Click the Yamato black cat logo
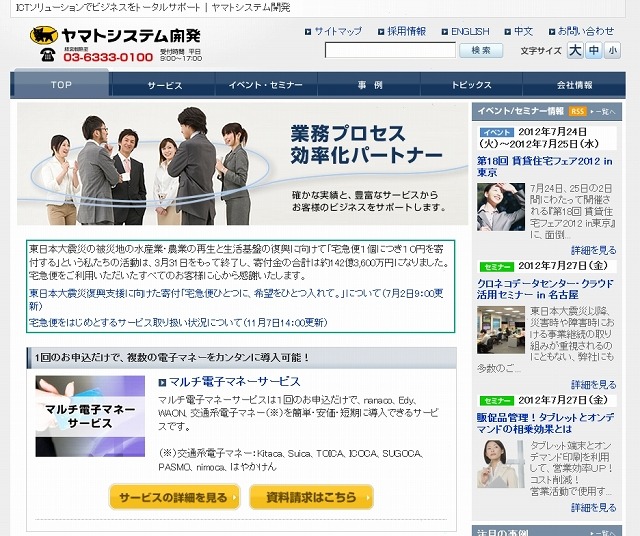This screenshot has height=536, width=640. pos(44,36)
